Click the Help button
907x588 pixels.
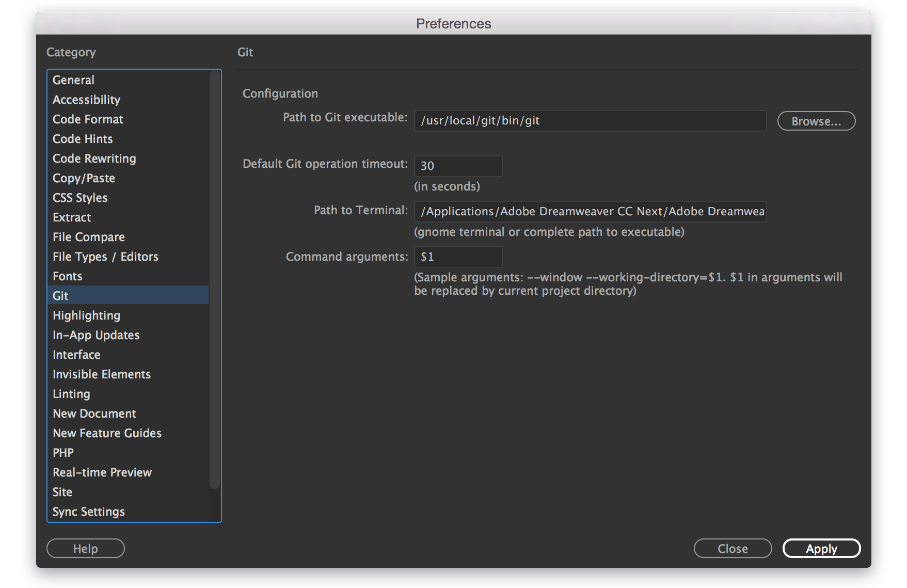pos(85,548)
